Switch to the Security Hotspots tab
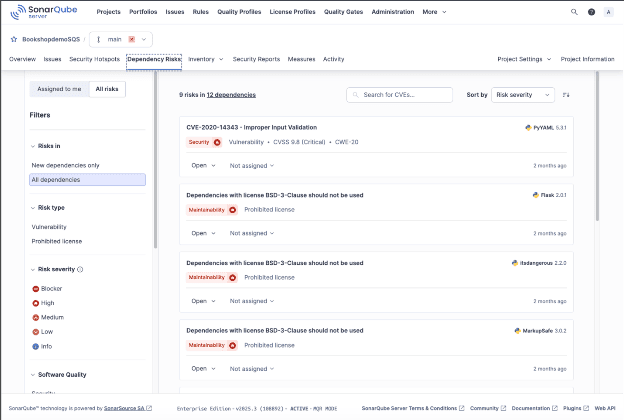This screenshot has width=624, height=420. 94,59
